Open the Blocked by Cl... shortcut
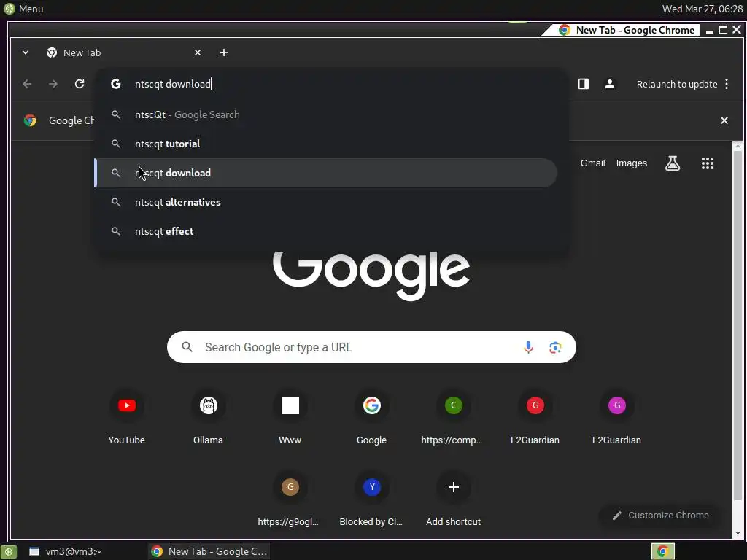This screenshot has width=747, height=560. pyautogui.click(x=371, y=499)
